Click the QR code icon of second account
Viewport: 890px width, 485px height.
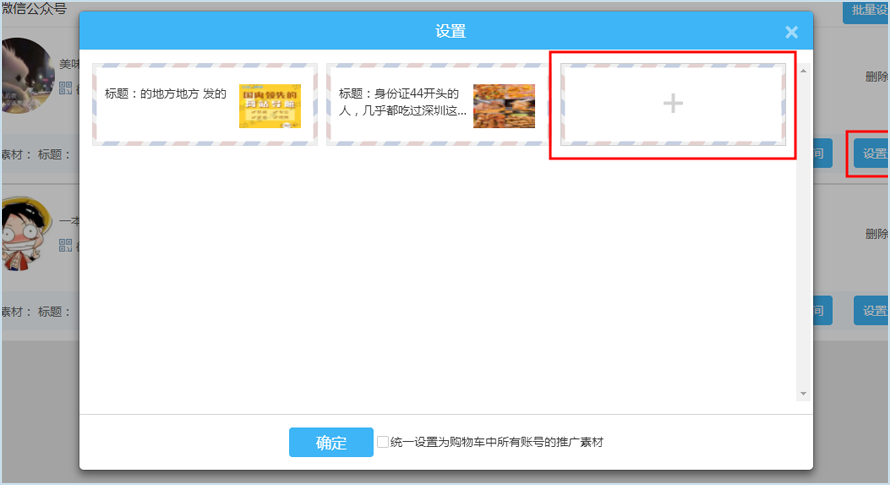coord(67,245)
